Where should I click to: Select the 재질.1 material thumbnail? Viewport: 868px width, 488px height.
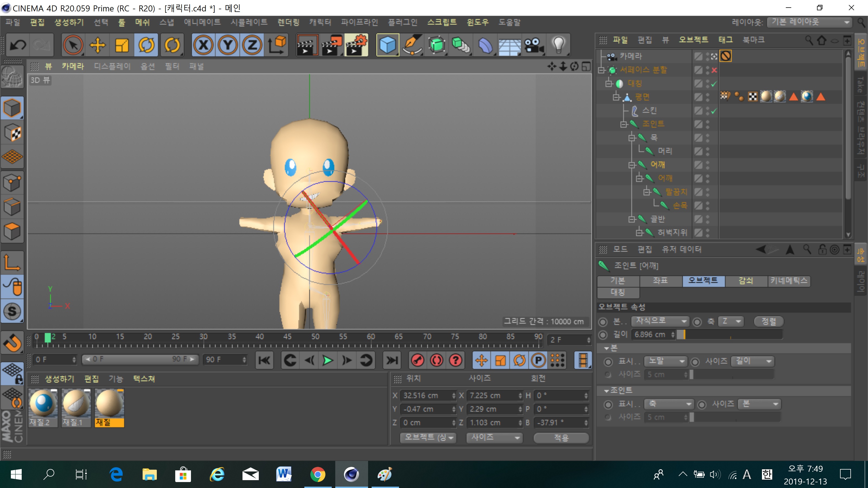[76, 408]
